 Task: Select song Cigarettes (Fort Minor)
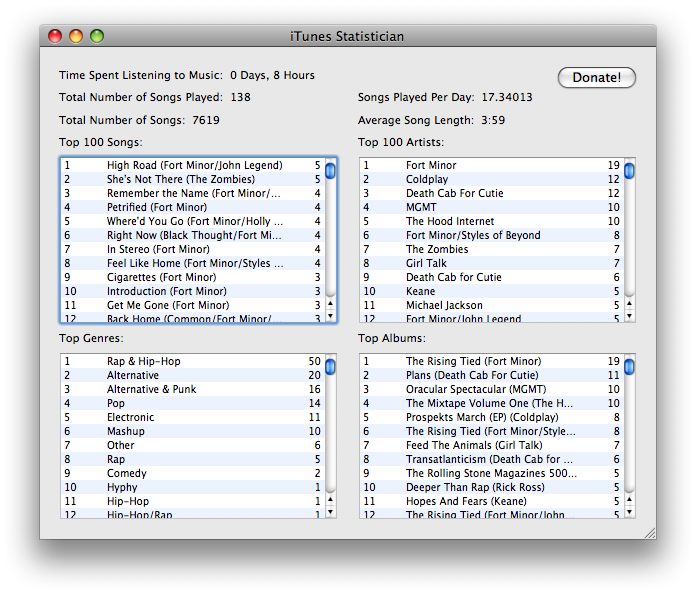click(193, 277)
